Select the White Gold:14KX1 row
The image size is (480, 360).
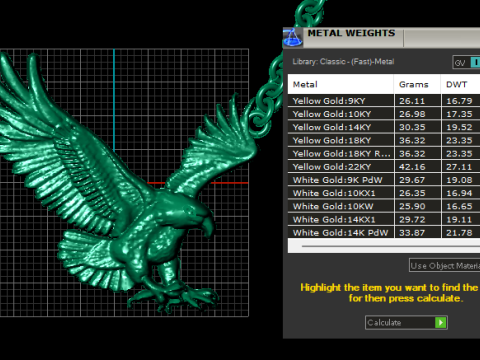[384, 220]
